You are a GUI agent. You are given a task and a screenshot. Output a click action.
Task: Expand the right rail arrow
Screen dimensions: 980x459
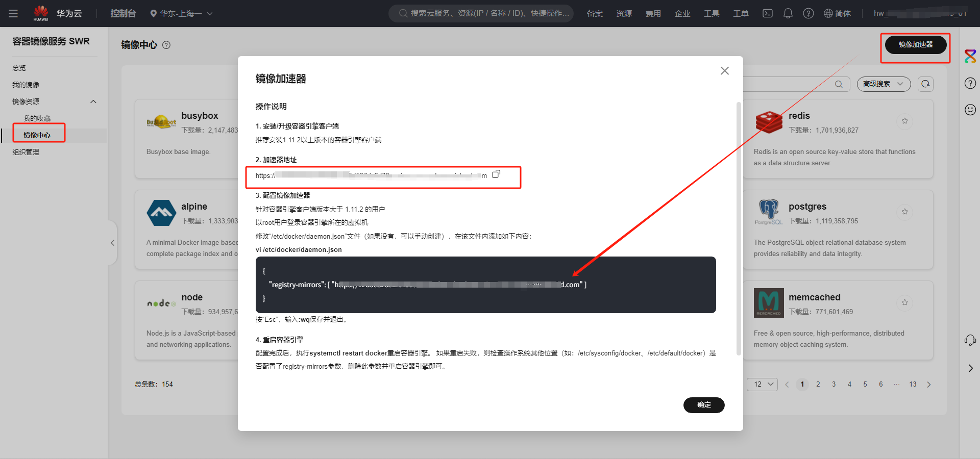tap(970, 368)
